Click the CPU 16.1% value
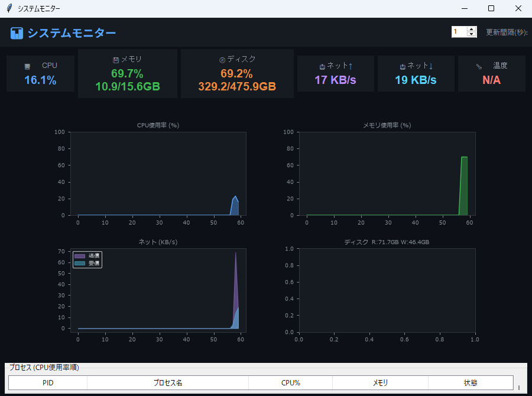The width and height of the screenshot is (532, 396). (40, 80)
